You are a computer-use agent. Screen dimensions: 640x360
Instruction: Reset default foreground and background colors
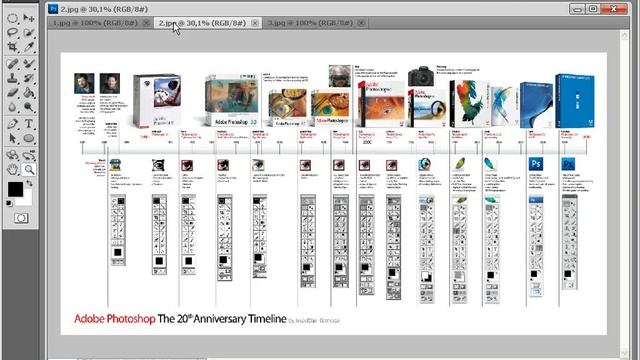9,203
